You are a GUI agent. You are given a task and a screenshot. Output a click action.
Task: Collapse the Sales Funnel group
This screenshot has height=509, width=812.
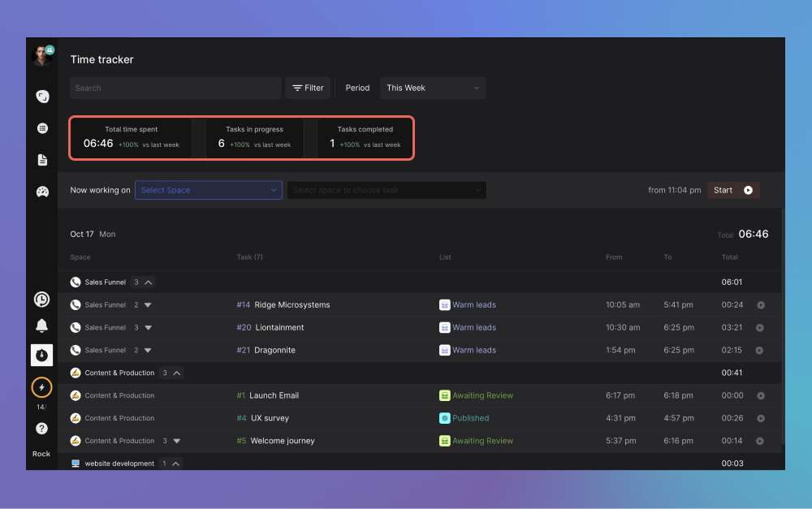click(x=149, y=283)
